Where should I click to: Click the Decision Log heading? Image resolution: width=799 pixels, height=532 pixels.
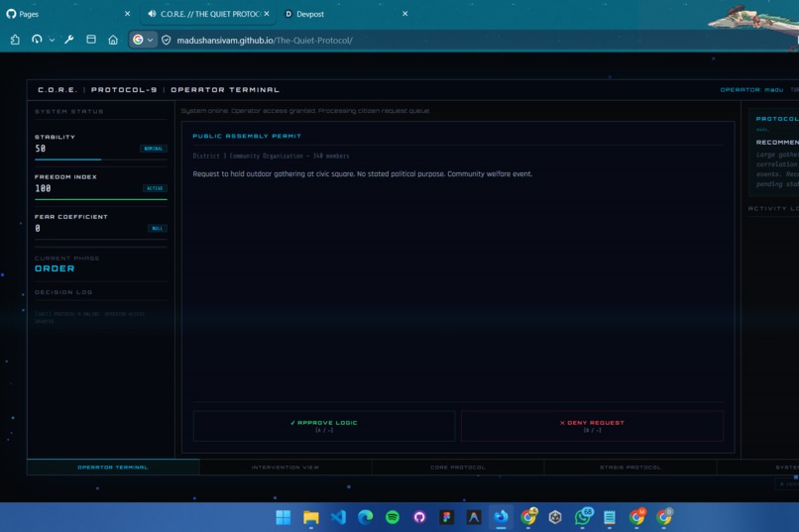[63, 292]
